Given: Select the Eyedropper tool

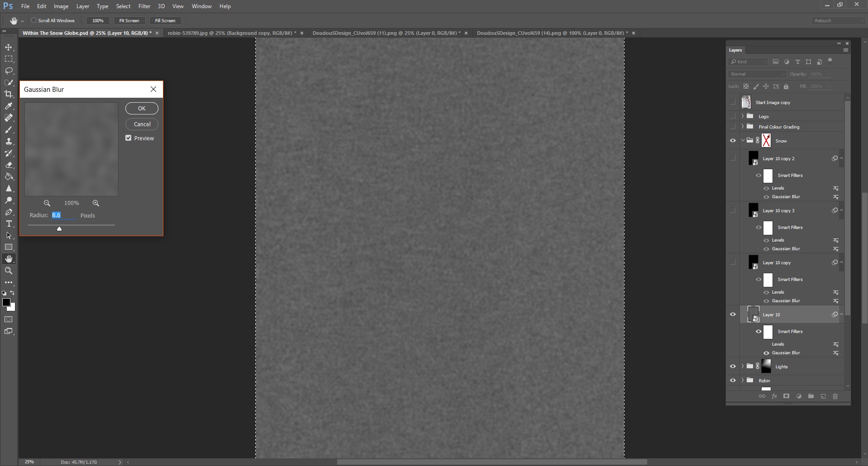Looking at the screenshot, I should pyautogui.click(x=9, y=106).
